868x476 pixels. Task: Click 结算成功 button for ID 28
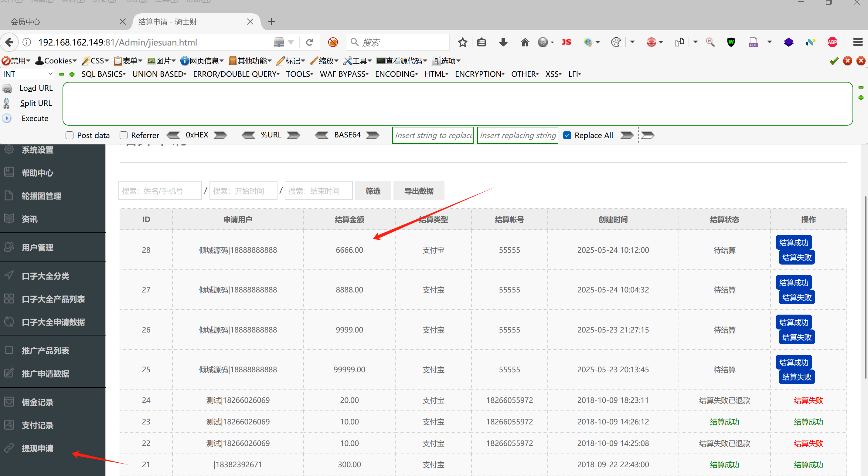793,243
